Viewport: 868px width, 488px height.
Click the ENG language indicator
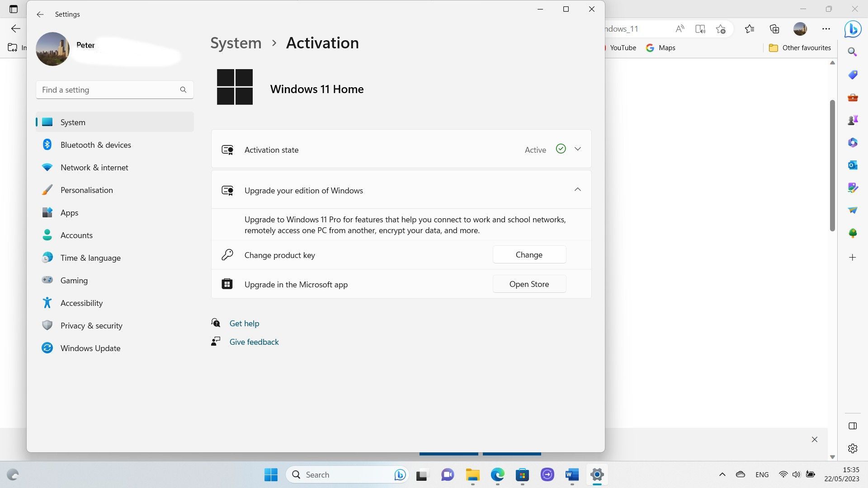(762, 474)
